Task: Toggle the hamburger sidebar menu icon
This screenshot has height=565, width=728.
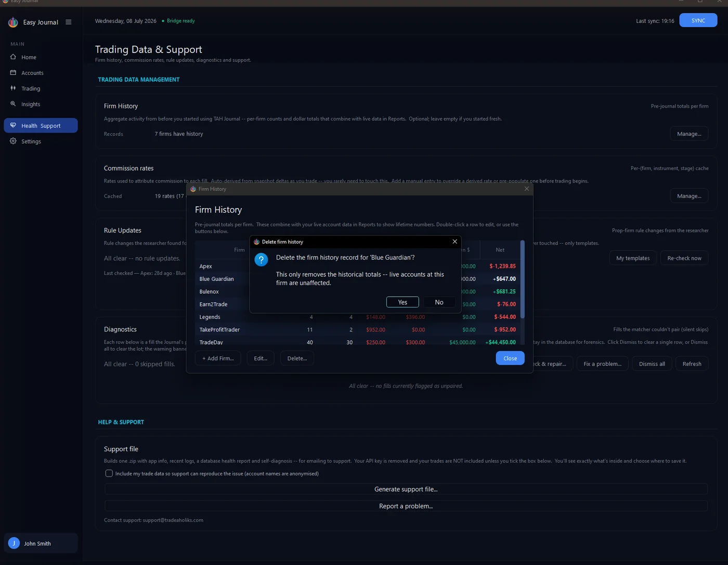Action: (x=68, y=22)
